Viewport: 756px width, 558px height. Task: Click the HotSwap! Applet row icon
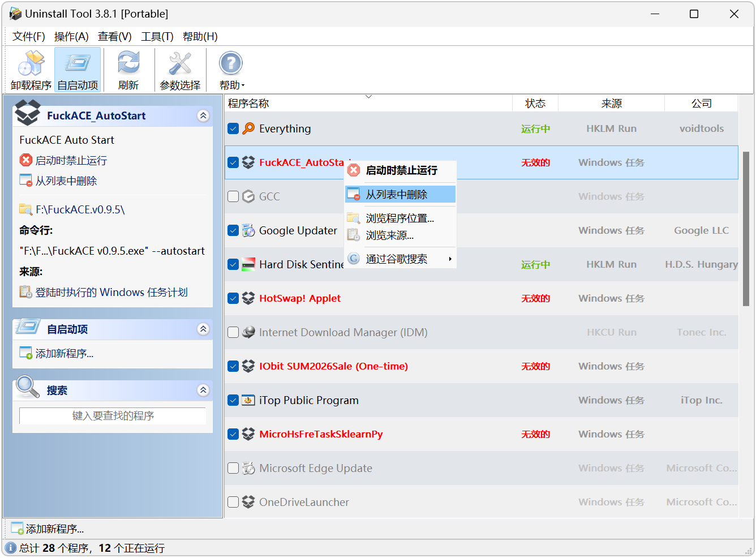click(248, 298)
